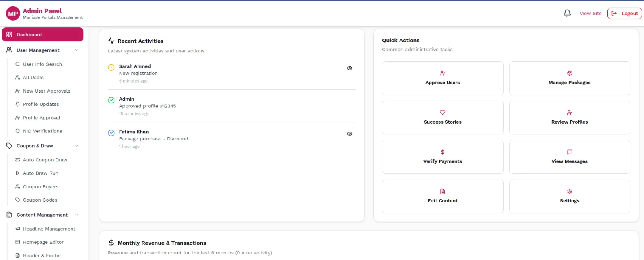View Sarah Ahmed activity via eye icon
The image size is (644, 260).
point(349,68)
